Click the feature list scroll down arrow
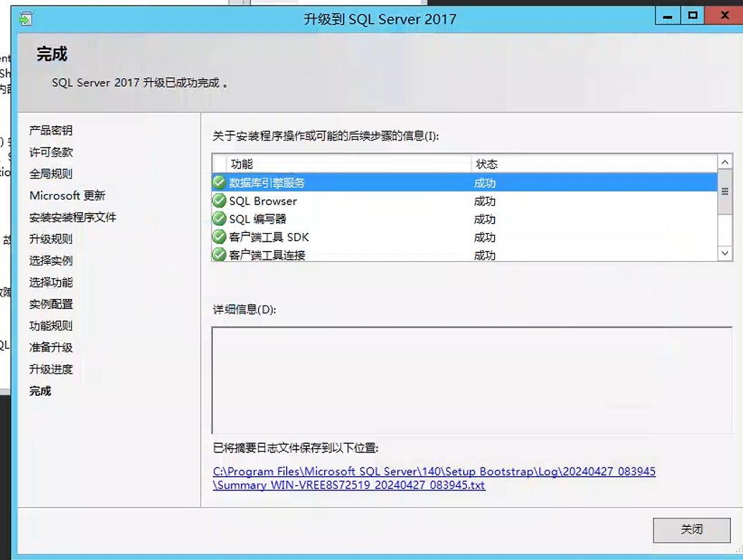This screenshot has width=743, height=560. [724, 253]
